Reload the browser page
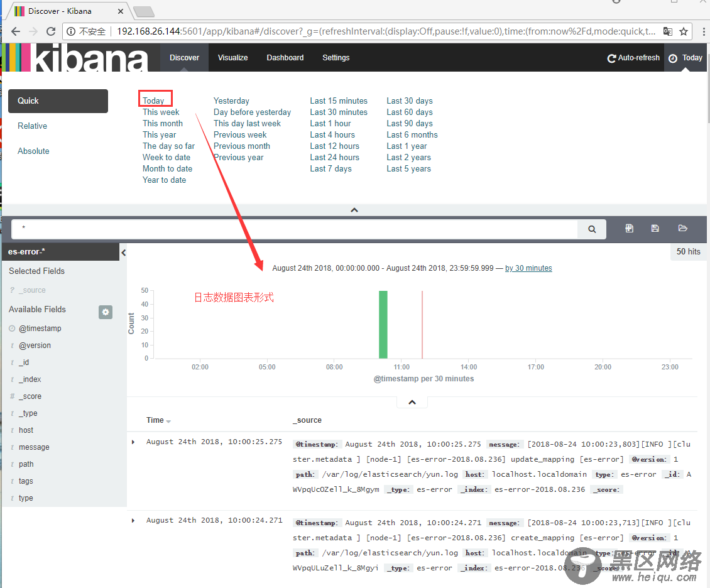Screen dimensions: 710x588 (x=51, y=31)
